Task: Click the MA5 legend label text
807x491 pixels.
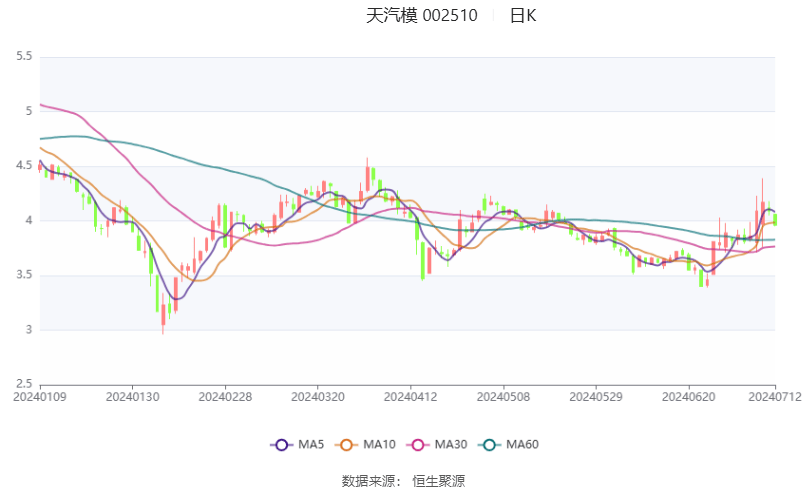Action: tap(311, 445)
